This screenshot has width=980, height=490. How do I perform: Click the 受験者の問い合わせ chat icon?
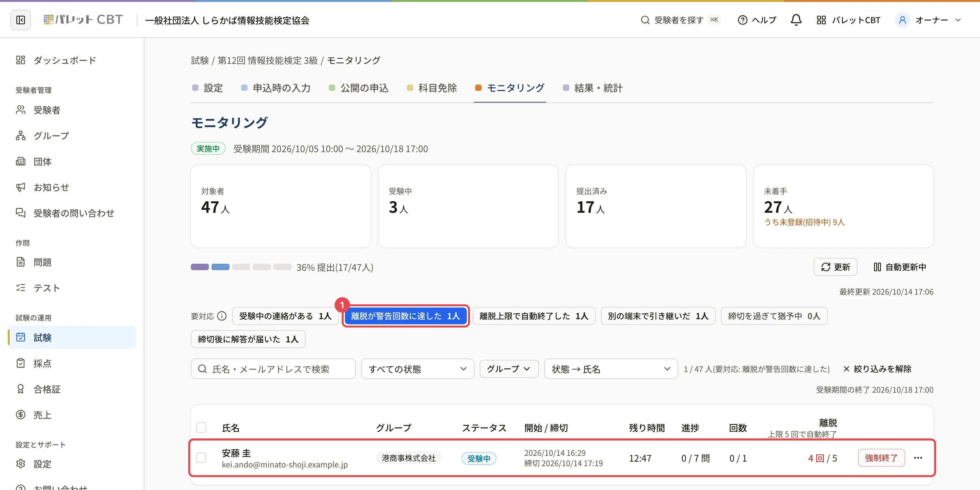[21, 213]
